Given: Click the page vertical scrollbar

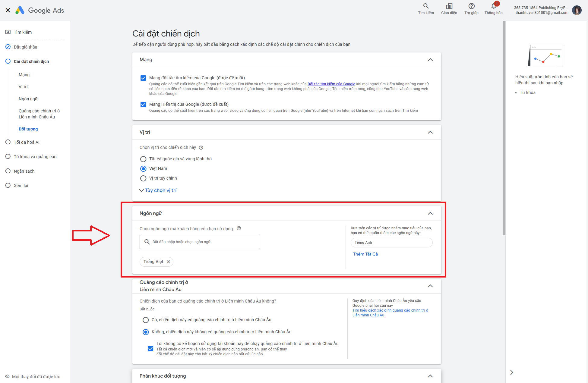Looking at the screenshot, I should pyautogui.click(x=504, y=128).
